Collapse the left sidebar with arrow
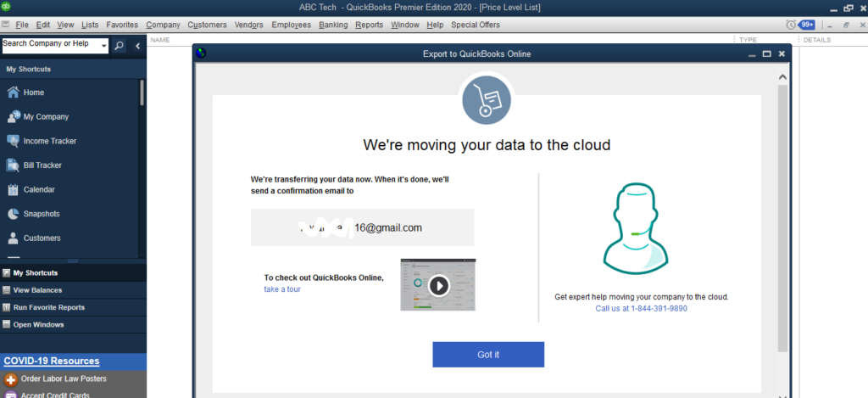868x398 pixels. click(x=138, y=46)
